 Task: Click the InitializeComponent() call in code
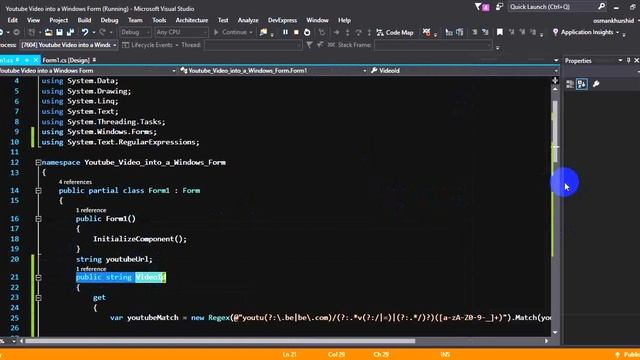pos(140,239)
